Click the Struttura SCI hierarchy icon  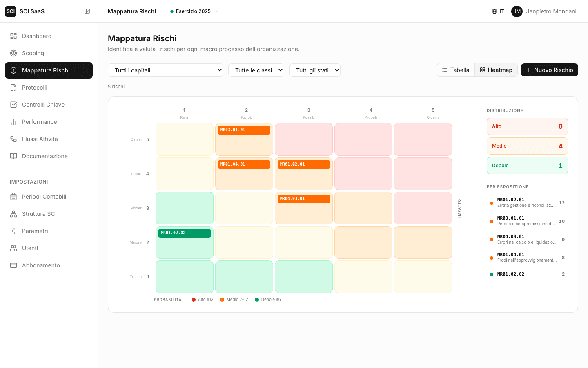coord(13,214)
